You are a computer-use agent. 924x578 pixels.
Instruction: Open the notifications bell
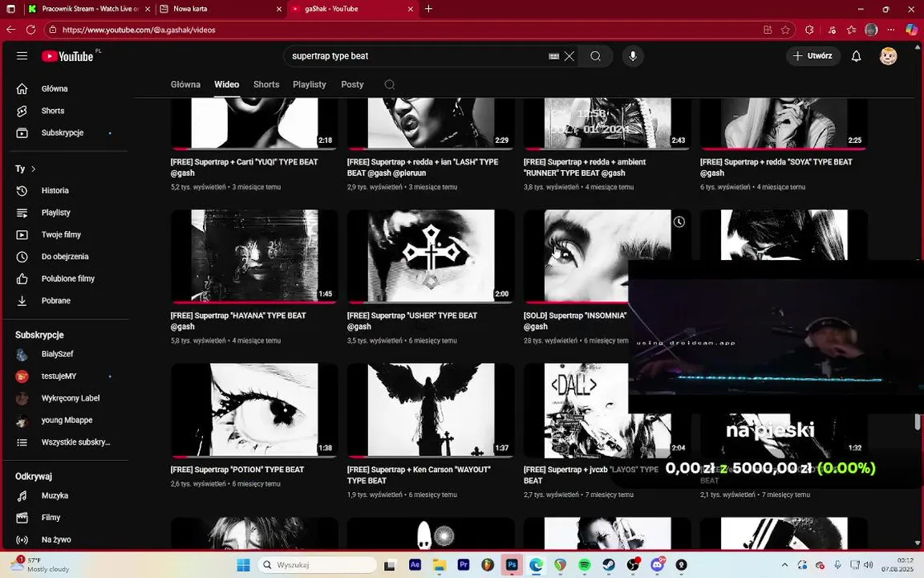click(x=857, y=56)
